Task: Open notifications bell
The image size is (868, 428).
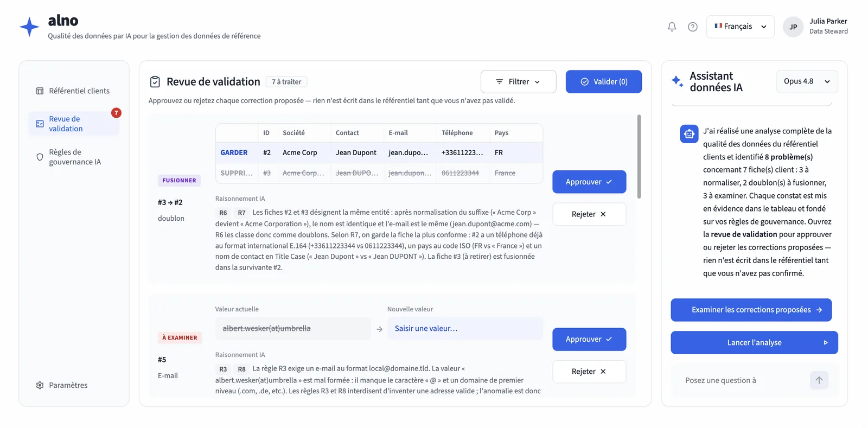Action: (x=672, y=27)
